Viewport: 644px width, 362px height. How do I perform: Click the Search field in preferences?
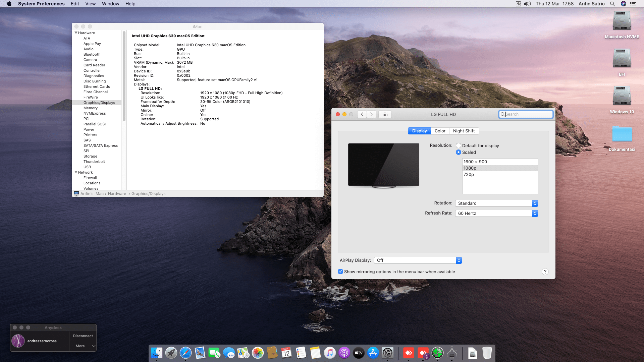click(x=526, y=114)
